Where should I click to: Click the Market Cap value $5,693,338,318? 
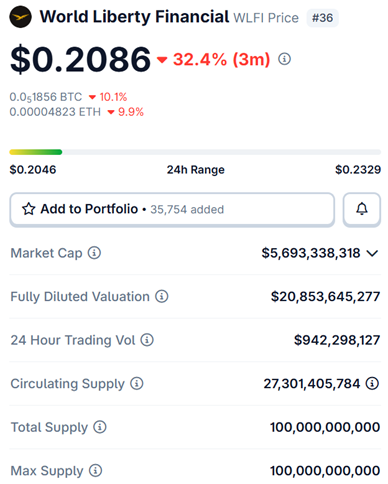coord(311,253)
